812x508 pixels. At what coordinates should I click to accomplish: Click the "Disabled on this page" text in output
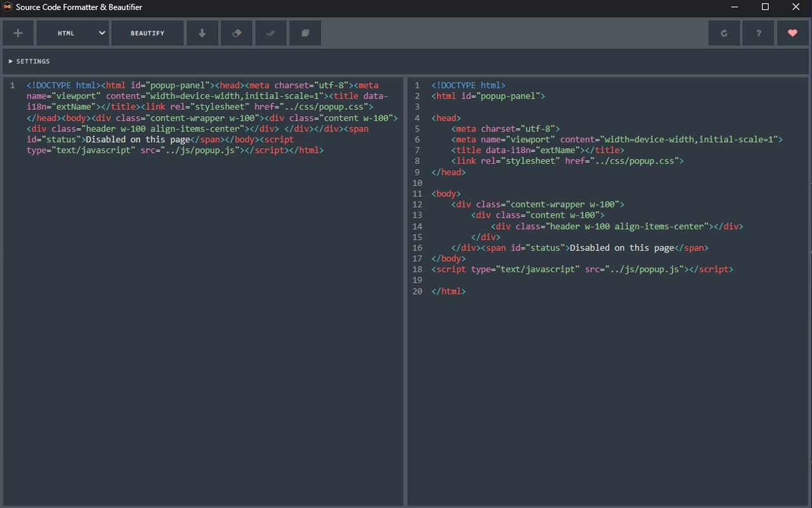pyautogui.click(x=622, y=248)
